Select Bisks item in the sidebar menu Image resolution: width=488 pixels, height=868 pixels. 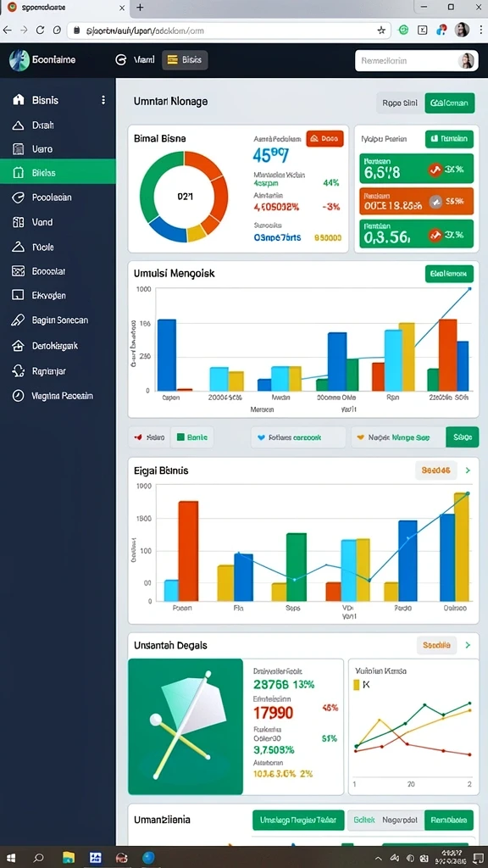pyautogui.click(x=58, y=173)
